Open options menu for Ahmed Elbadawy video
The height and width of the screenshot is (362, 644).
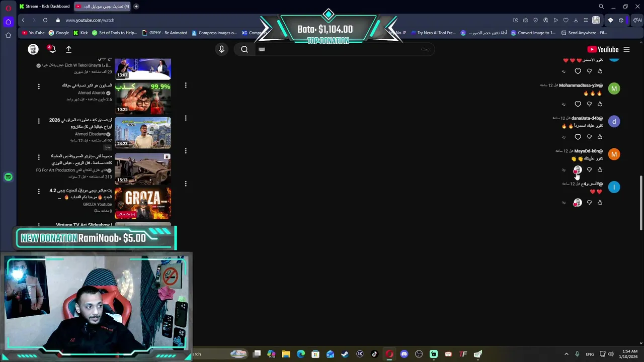pyautogui.click(x=39, y=121)
